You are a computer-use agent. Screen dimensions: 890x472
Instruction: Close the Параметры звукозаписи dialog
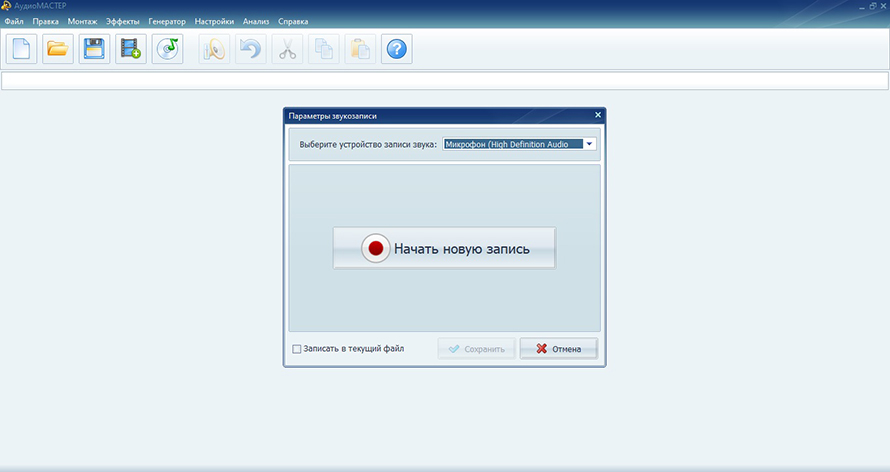(598, 115)
